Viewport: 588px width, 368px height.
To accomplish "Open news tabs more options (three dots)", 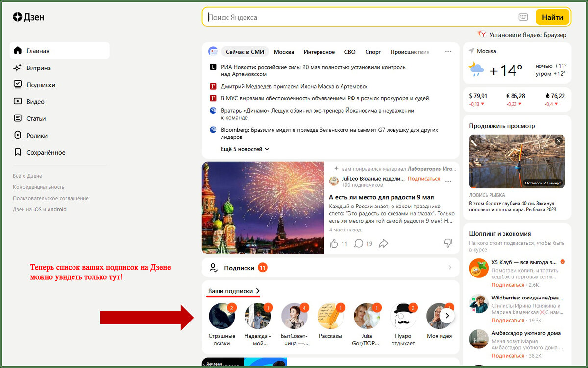I will point(448,51).
